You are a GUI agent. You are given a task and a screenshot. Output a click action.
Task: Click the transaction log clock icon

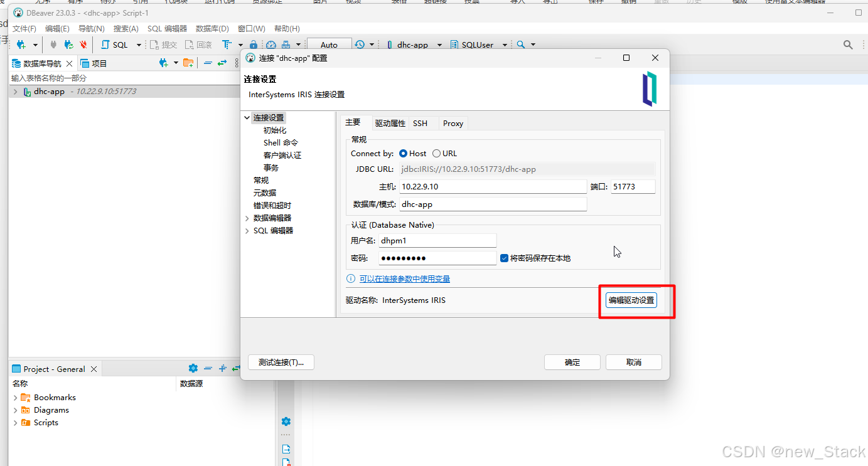pos(360,45)
